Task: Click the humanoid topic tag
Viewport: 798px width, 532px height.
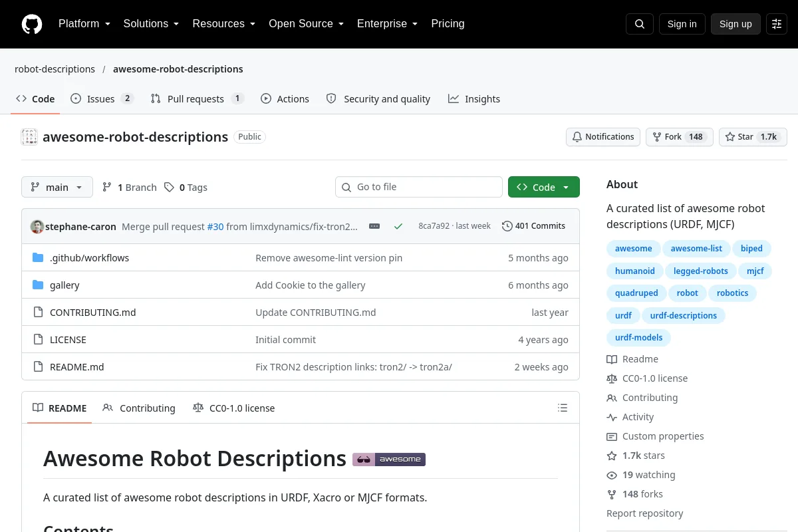Action: coord(635,271)
